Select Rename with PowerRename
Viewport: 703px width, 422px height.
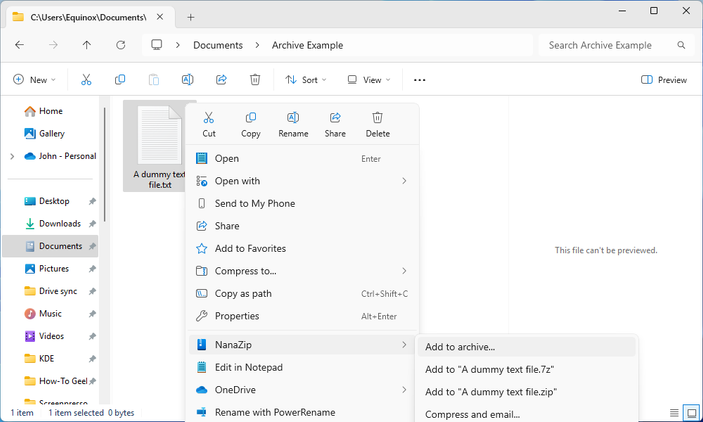click(x=302, y=412)
